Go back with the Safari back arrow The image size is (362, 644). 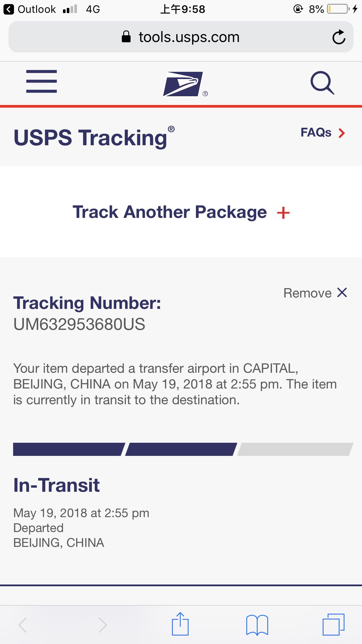23,625
